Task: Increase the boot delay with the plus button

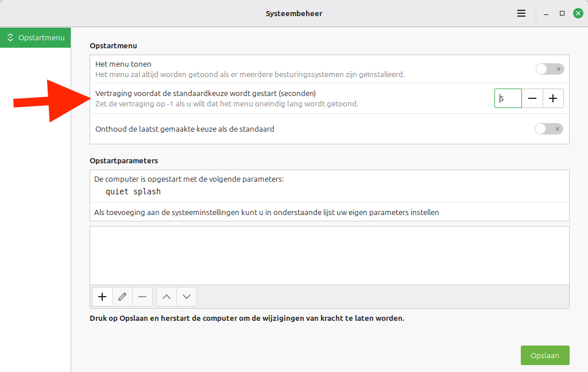Action: tap(553, 98)
